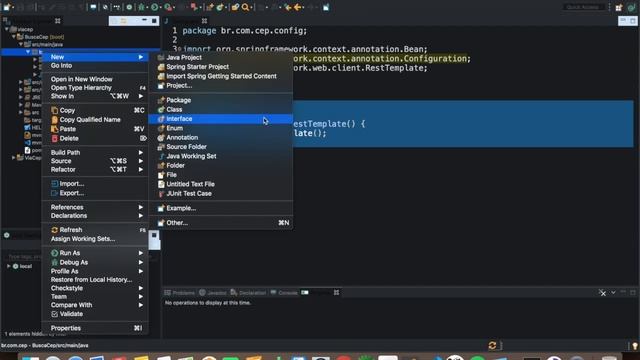Collapse the viacep tree node

pos(7,29)
